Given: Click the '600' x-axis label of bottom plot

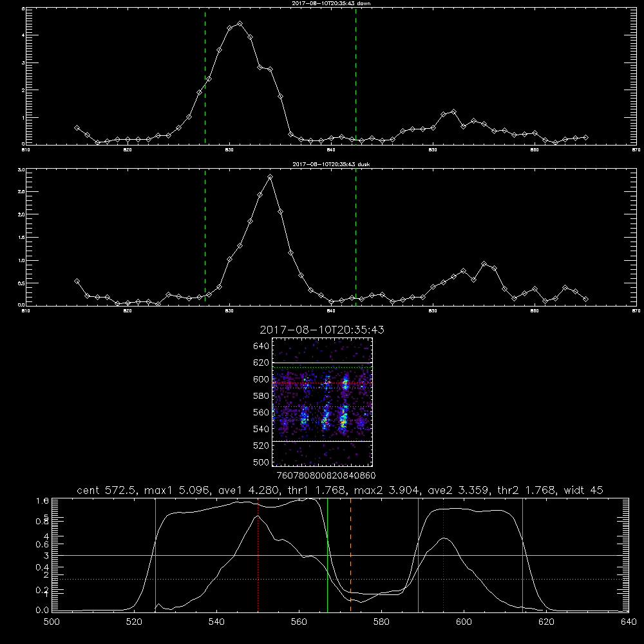Looking at the screenshot, I should tap(464, 622).
